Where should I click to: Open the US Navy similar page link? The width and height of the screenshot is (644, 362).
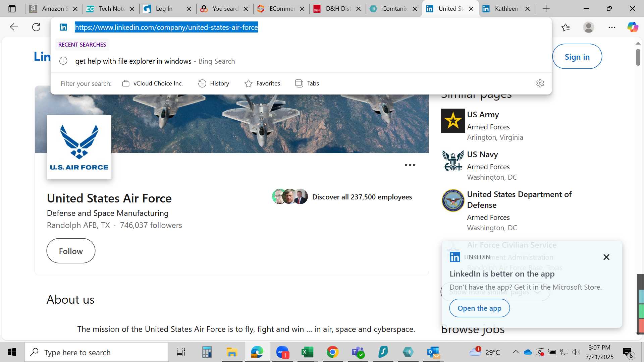pos(482,155)
